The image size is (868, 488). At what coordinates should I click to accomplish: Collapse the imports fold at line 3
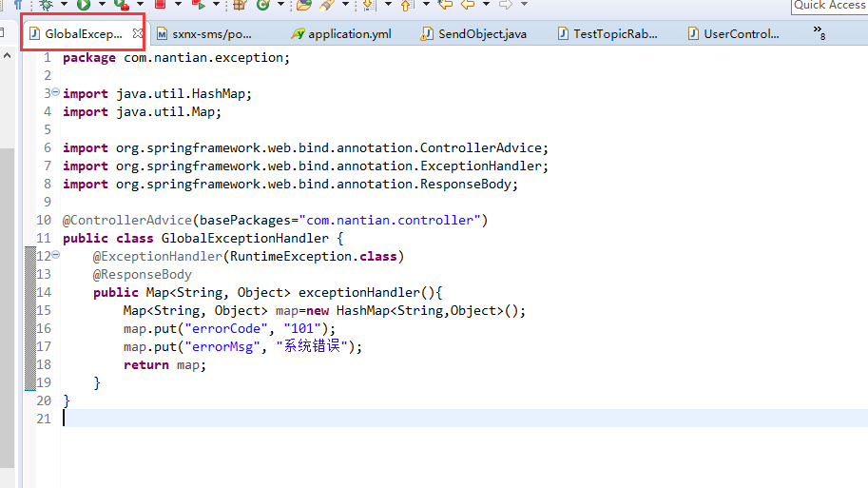pos(55,92)
